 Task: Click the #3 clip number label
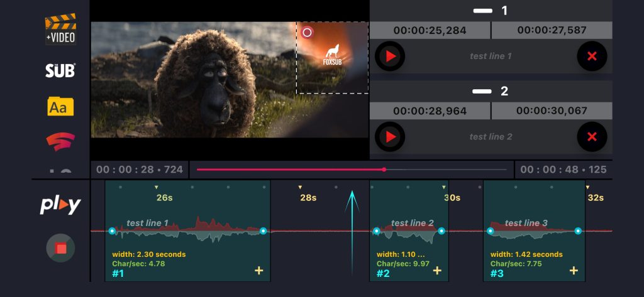tap(497, 274)
